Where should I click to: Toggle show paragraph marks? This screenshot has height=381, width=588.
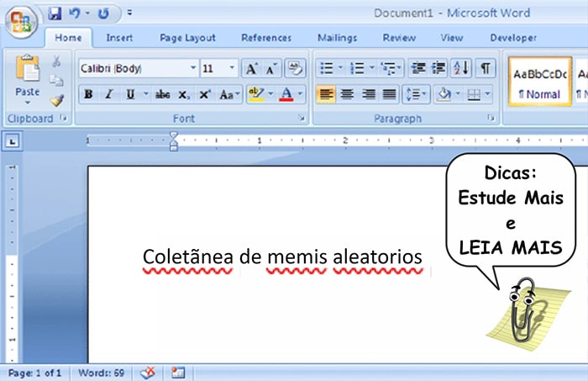(x=486, y=68)
